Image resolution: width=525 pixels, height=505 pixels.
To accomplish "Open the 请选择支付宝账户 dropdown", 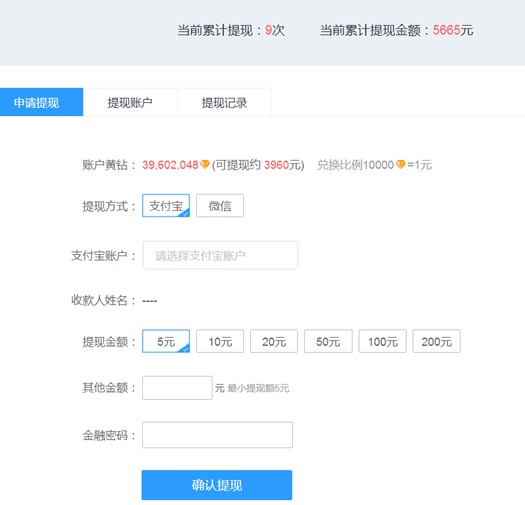I will pos(220,255).
